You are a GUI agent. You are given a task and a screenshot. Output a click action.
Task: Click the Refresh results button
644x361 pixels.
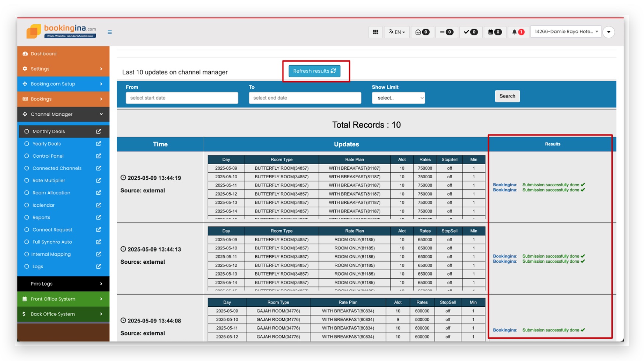point(314,71)
